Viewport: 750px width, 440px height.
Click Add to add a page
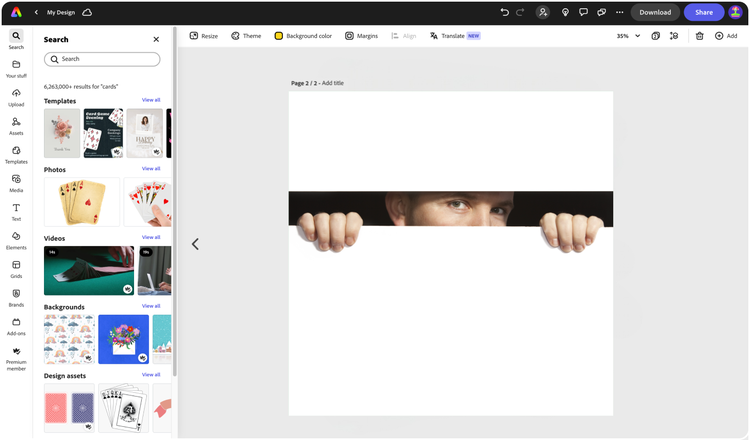[726, 36]
